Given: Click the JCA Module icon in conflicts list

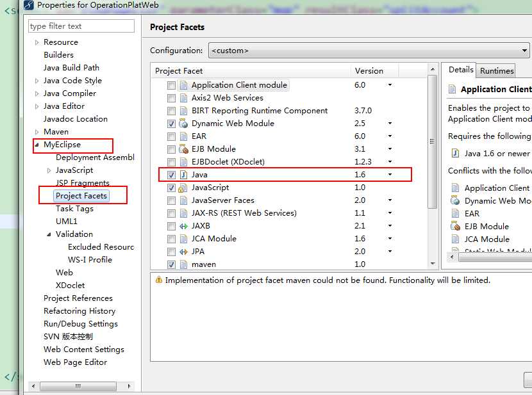Looking at the screenshot, I should click(455, 239).
